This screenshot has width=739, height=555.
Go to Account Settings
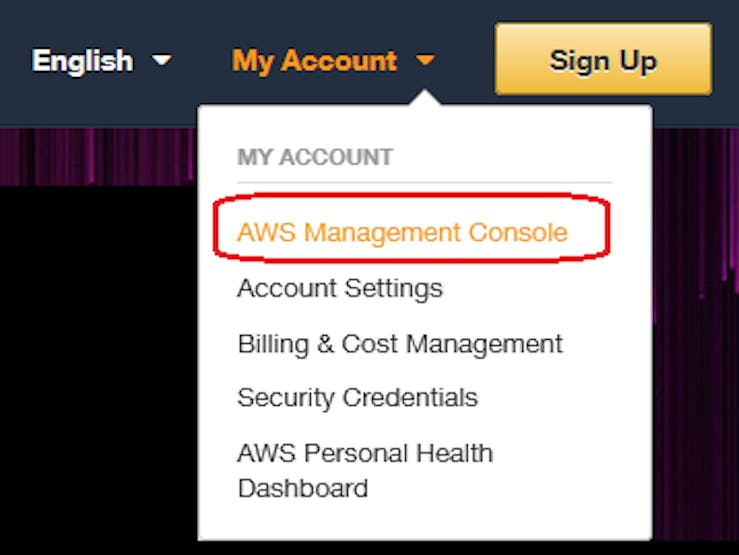pos(340,288)
